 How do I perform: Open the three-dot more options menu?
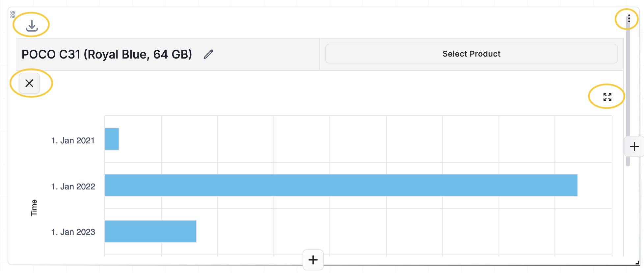coord(629,19)
